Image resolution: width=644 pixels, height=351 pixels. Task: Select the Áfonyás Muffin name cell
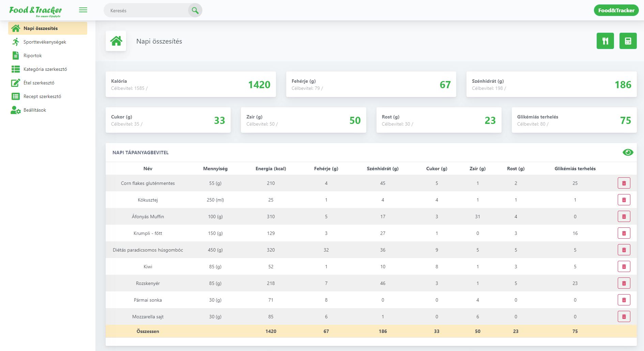pos(148,217)
